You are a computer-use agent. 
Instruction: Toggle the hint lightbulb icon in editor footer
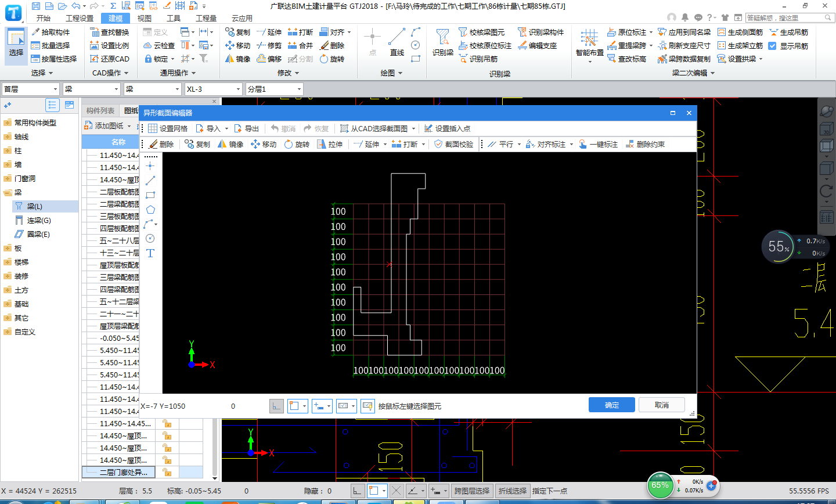pyautogui.click(x=367, y=406)
